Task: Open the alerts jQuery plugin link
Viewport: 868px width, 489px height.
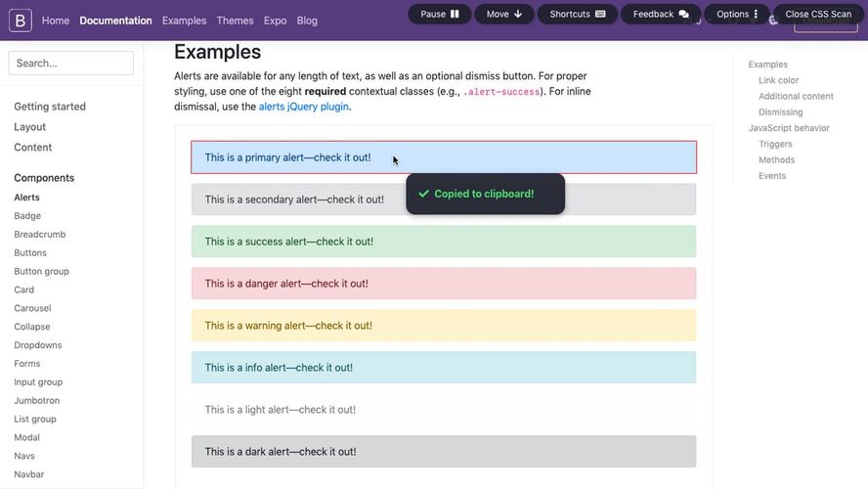Action: 304,107
